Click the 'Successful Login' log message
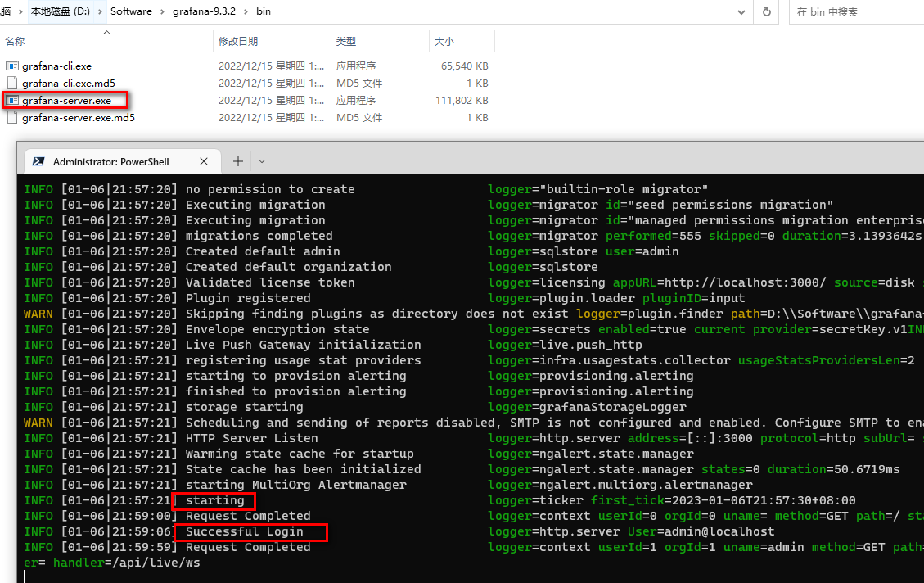The height and width of the screenshot is (583, 924). pos(245,531)
